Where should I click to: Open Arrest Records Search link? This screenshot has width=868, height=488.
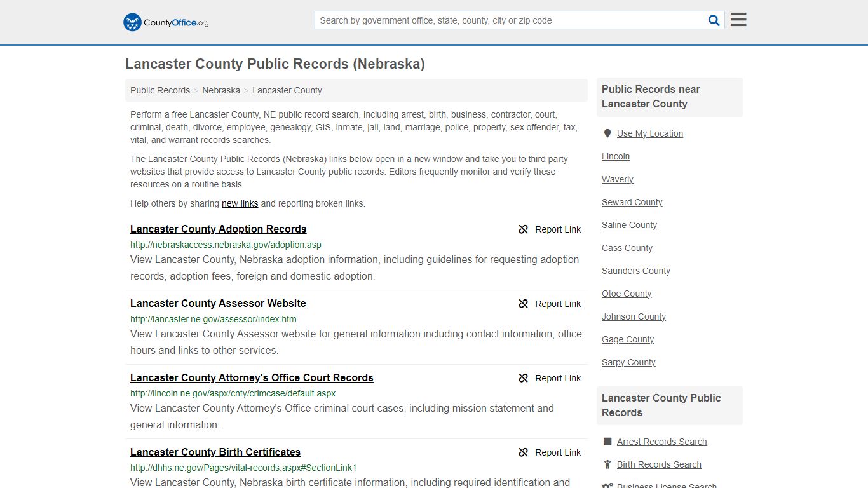(x=662, y=442)
